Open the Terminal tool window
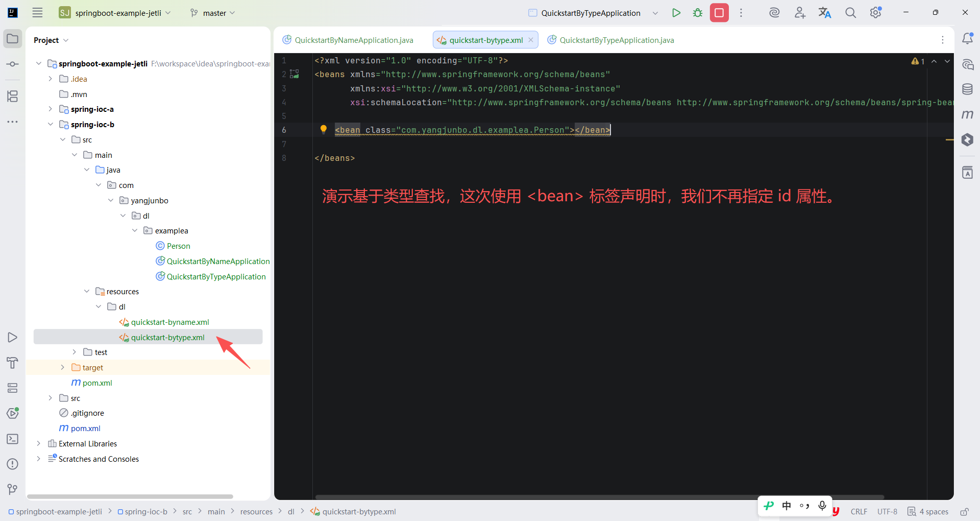980x521 pixels. [13, 439]
